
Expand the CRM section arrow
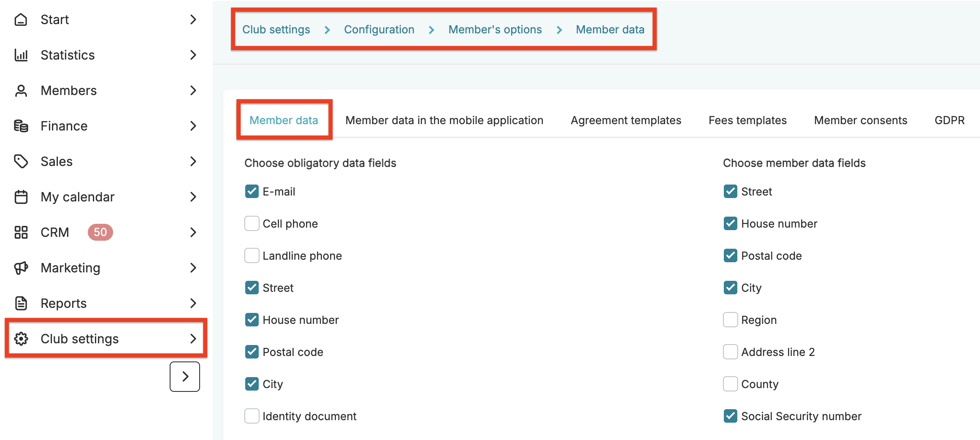point(193,232)
